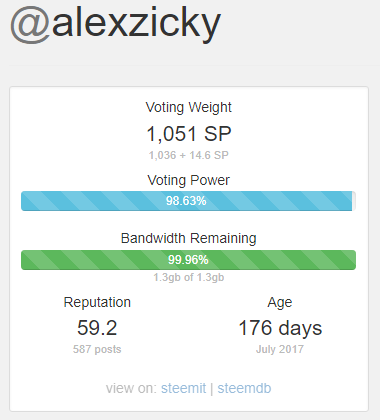This screenshot has width=380, height=420.
Task: Click the 587 posts count
Action: (97, 349)
